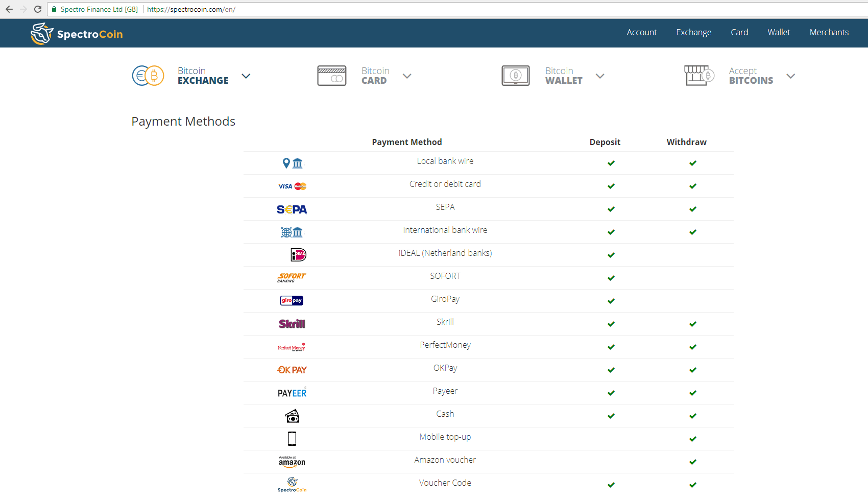Click the Accept Bitcoins storefront icon
This screenshot has width=868, height=500.
point(699,76)
